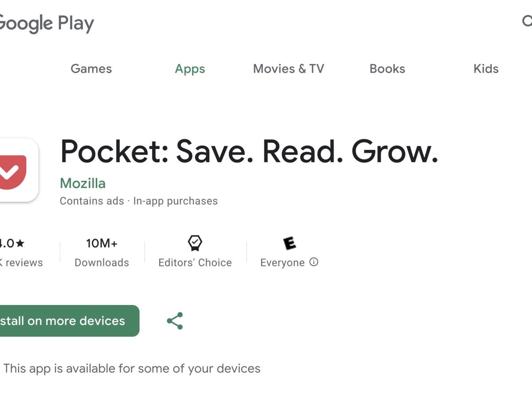The width and height of the screenshot is (532, 399).
Task: Click the Pocket: Save. Read. Grow. title
Action: click(x=249, y=151)
